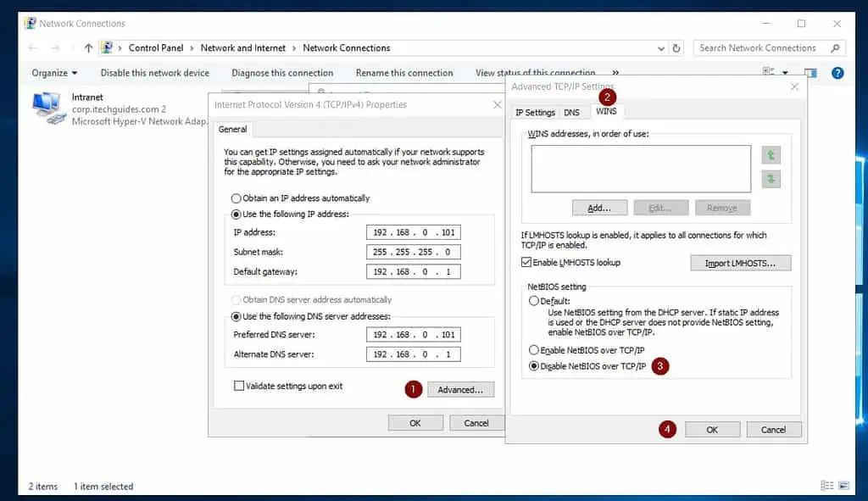This screenshot has height=501, width=868.
Task: Show more toolbar commands via chevron
Action: click(615, 73)
